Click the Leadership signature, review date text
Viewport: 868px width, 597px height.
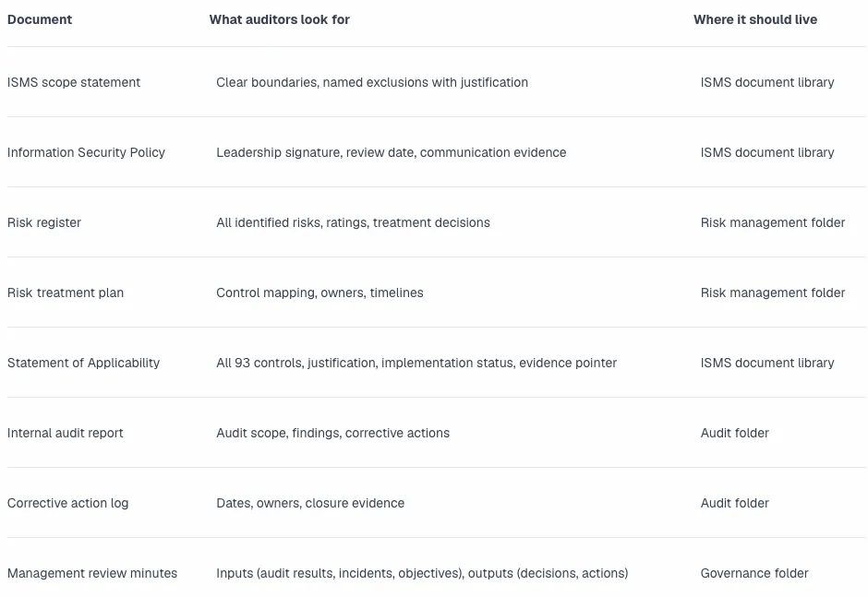(x=392, y=152)
